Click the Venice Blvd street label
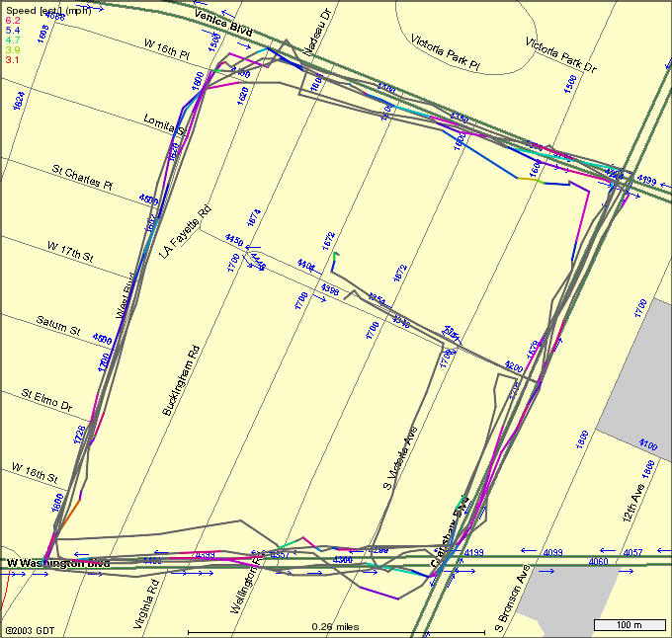The width and height of the screenshot is (672, 638). [223, 23]
